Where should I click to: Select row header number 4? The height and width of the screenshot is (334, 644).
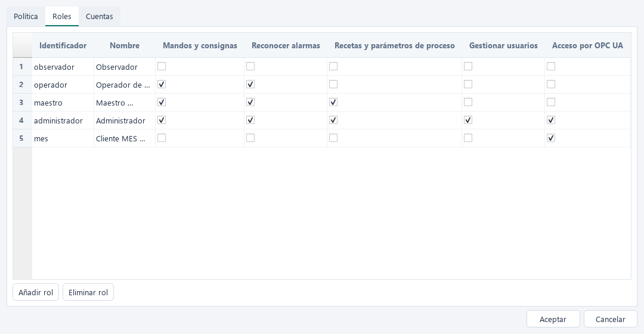click(x=23, y=120)
